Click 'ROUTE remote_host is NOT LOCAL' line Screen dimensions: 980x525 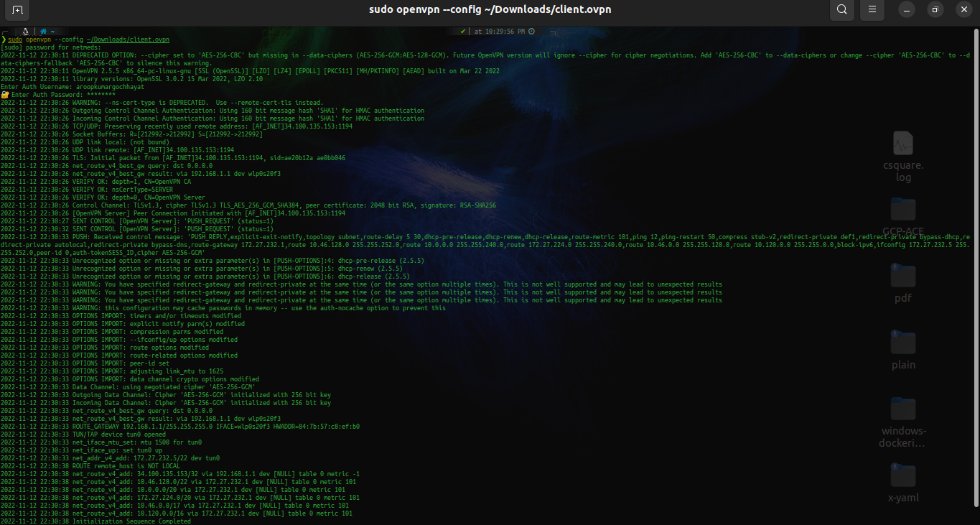click(x=90, y=466)
